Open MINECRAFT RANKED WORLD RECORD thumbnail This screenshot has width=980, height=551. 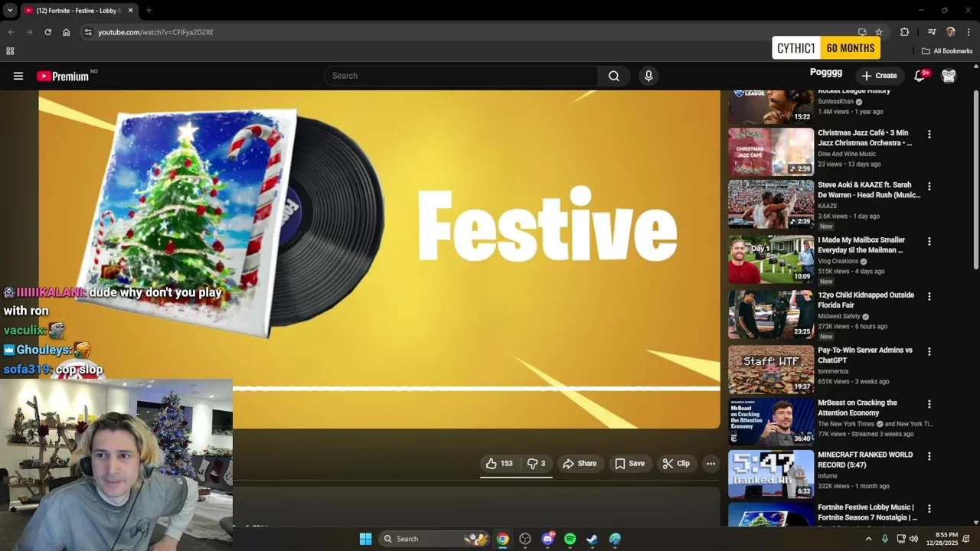point(771,474)
